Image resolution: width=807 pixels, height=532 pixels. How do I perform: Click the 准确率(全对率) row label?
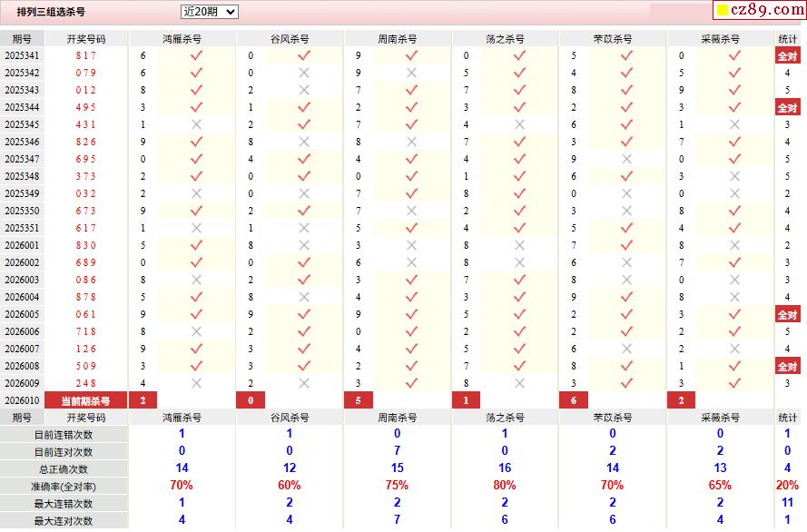point(64,486)
